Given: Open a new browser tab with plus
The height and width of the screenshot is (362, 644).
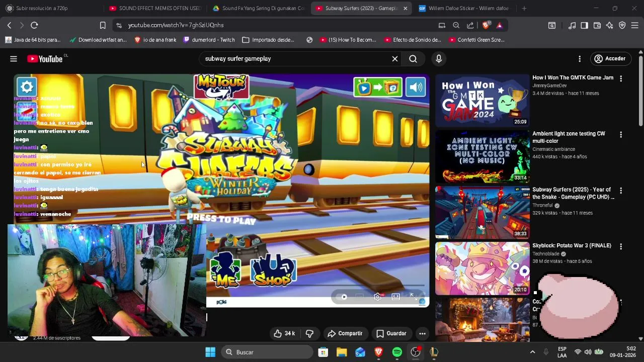Looking at the screenshot, I should click(524, 8).
